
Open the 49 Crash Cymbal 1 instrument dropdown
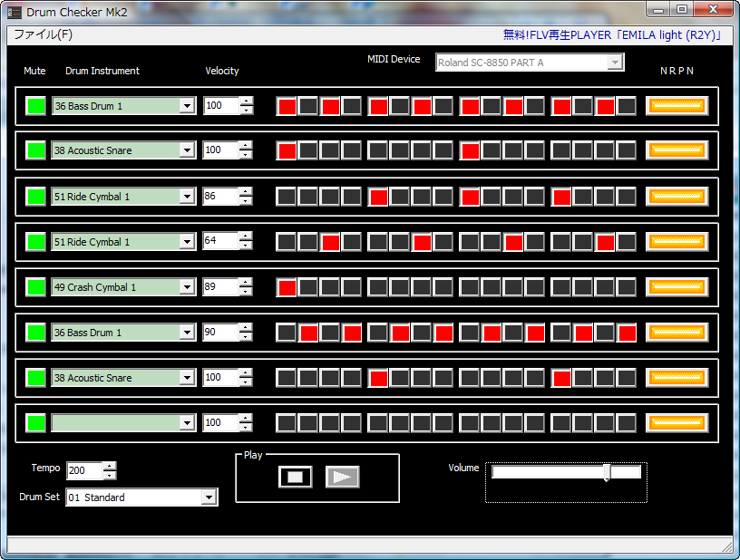tap(187, 287)
